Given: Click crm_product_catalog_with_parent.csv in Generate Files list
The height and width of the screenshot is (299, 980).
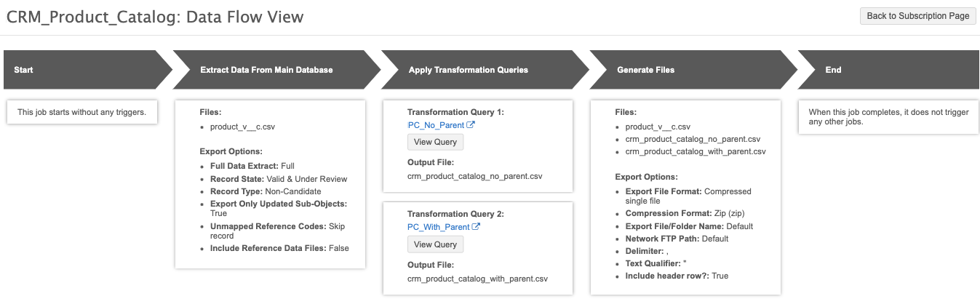Looking at the screenshot, I should [x=696, y=151].
